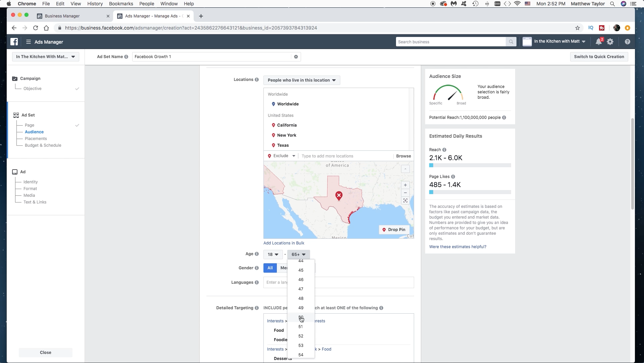
Task: Open the Ads Manager hamburger menu
Action: click(x=29, y=42)
